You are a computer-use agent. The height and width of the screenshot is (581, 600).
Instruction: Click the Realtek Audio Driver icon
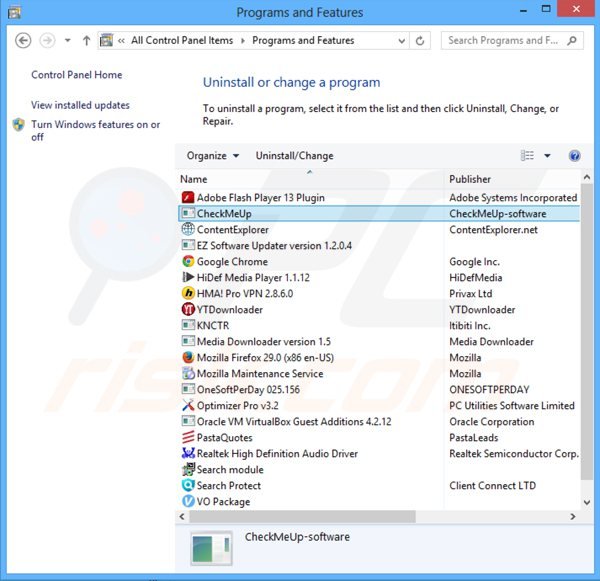tap(188, 453)
